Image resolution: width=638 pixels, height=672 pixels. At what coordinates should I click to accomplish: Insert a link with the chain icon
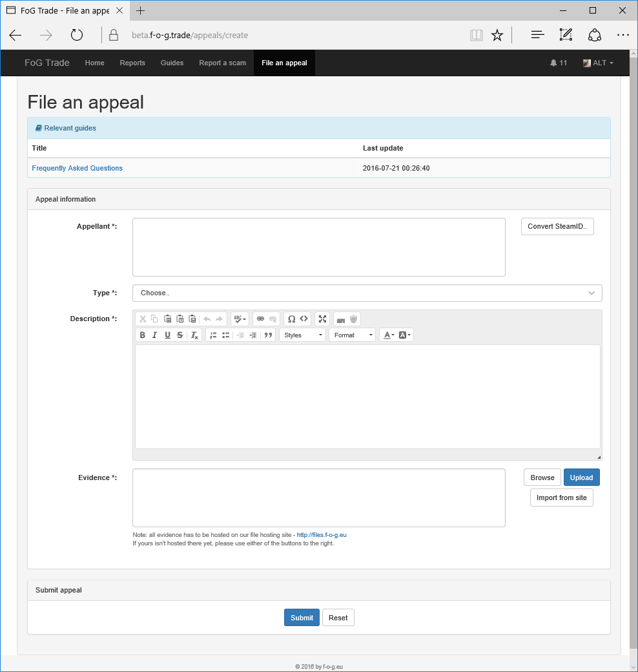(x=260, y=319)
